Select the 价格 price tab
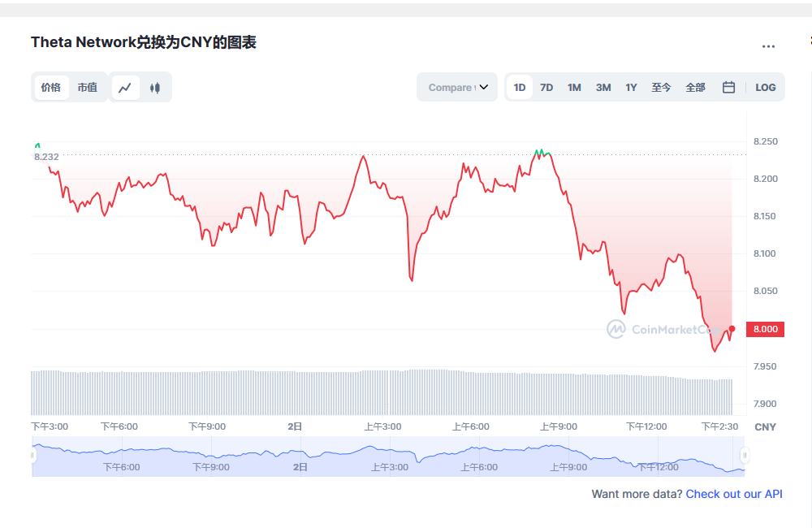 [x=51, y=87]
